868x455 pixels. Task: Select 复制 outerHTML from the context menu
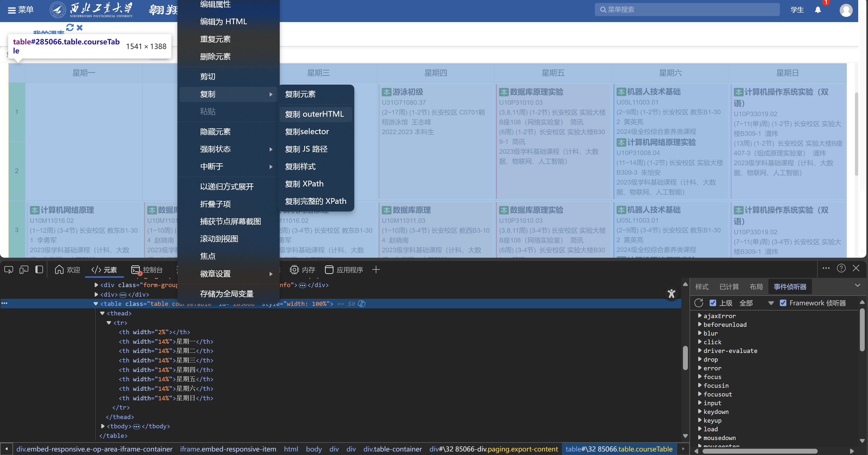(315, 114)
